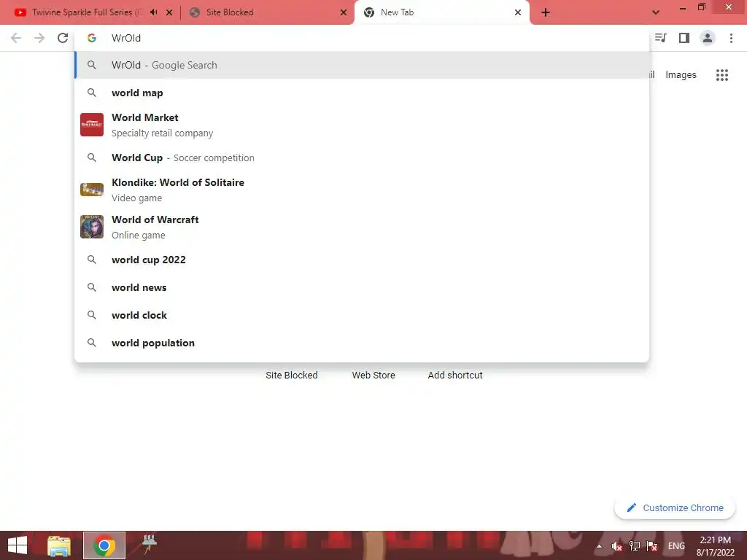This screenshot has width=747, height=560.
Task: Open the Images link
Action: [x=681, y=75]
